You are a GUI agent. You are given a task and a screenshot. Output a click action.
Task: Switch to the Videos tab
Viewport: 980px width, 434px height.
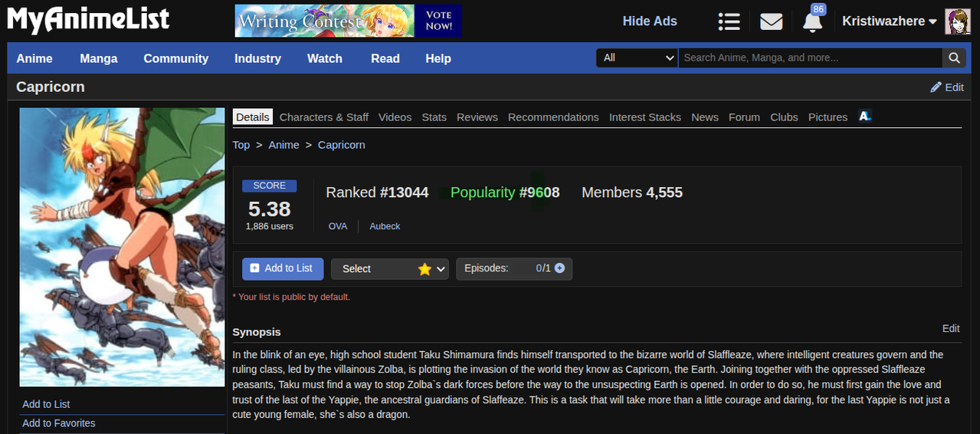click(x=395, y=117)
